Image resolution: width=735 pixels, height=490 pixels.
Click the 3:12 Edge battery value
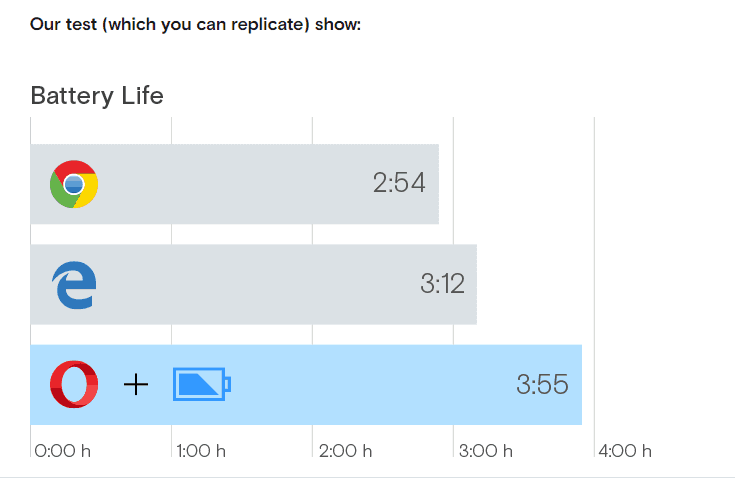(x=442, y=283)
